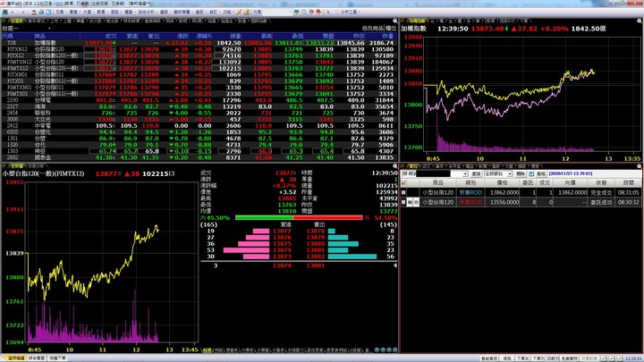
Task: Click the magnifier icon of the watchlist panel
Action: tap(394, 21)
